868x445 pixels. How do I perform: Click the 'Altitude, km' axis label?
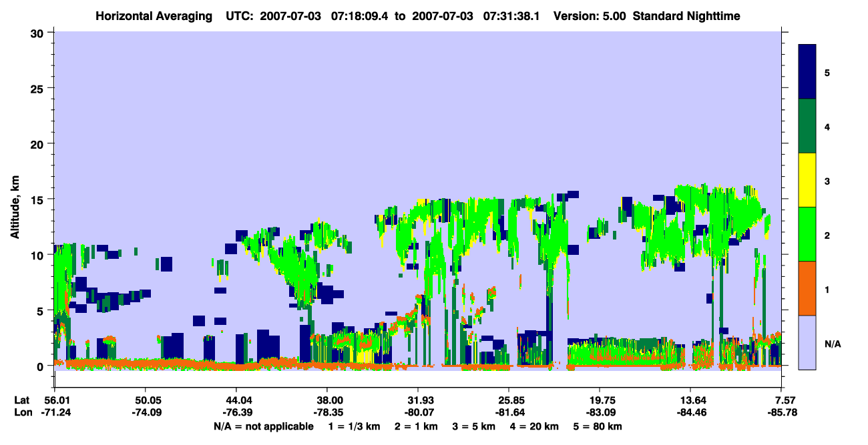(x=15, y=206)
